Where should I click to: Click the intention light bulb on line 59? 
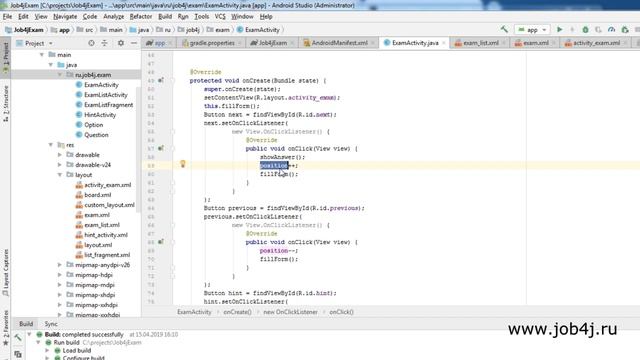tap(183, 164)
